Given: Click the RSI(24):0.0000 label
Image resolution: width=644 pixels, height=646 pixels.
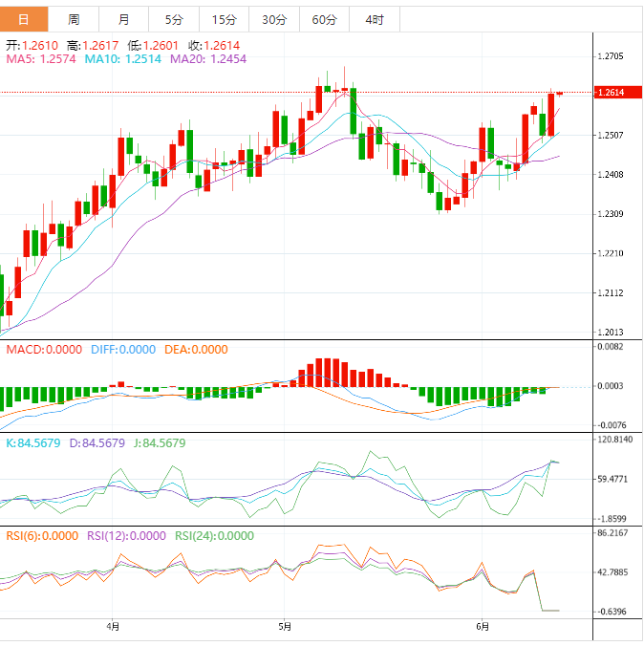Looking at the screenshot, I should point(214,536).
